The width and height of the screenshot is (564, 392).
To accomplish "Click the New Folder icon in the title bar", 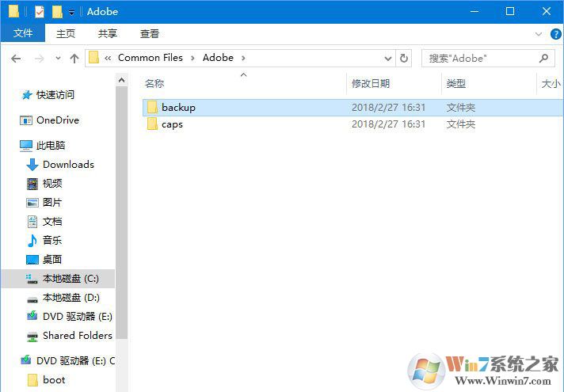I will (57, 12).
